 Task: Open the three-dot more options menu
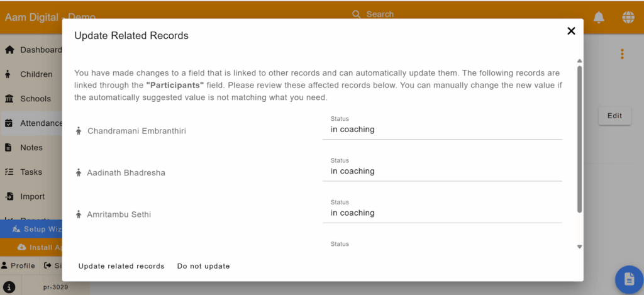(622, 54)
